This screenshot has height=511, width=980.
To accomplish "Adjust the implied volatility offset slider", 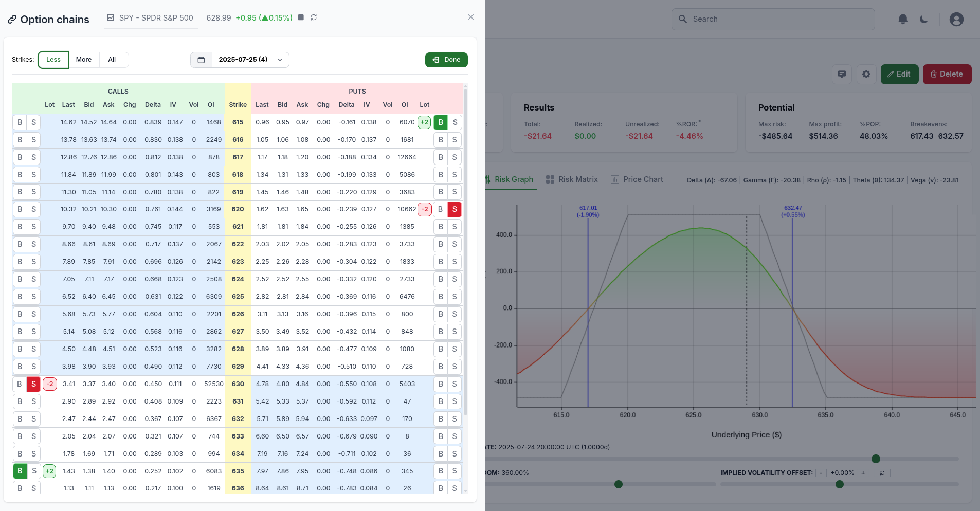I will [x=839, y=484].
